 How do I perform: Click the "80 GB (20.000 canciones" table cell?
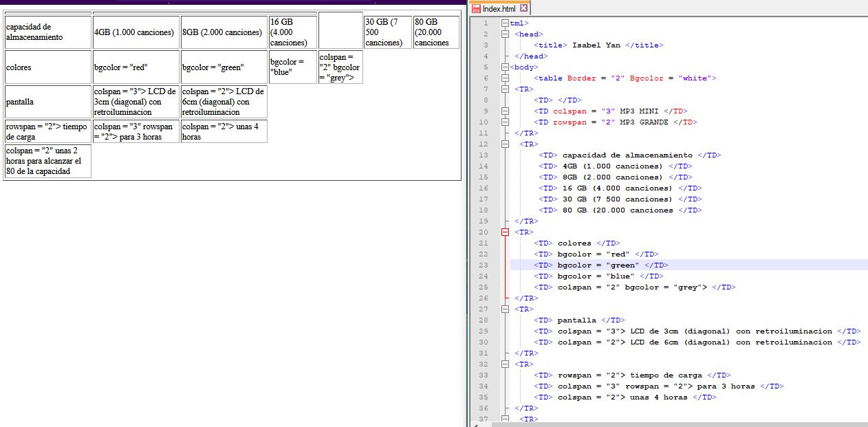435,32
